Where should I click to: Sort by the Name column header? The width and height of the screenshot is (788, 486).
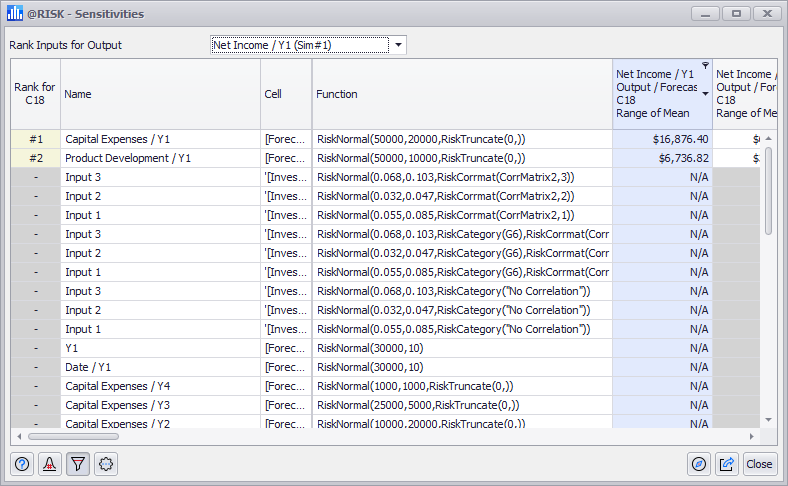(x=160, y=94)
